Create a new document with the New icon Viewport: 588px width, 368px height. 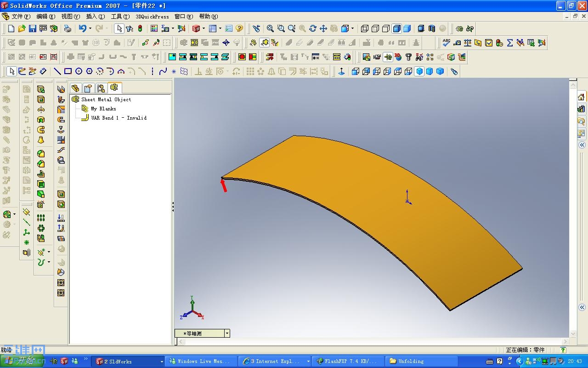(x=11, y=29)
